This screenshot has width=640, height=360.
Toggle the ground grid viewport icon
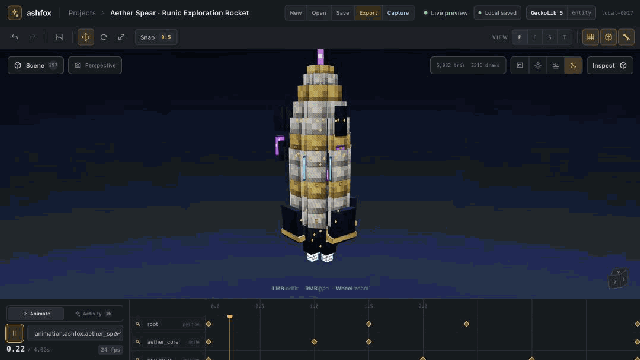[x=556, y=65]
